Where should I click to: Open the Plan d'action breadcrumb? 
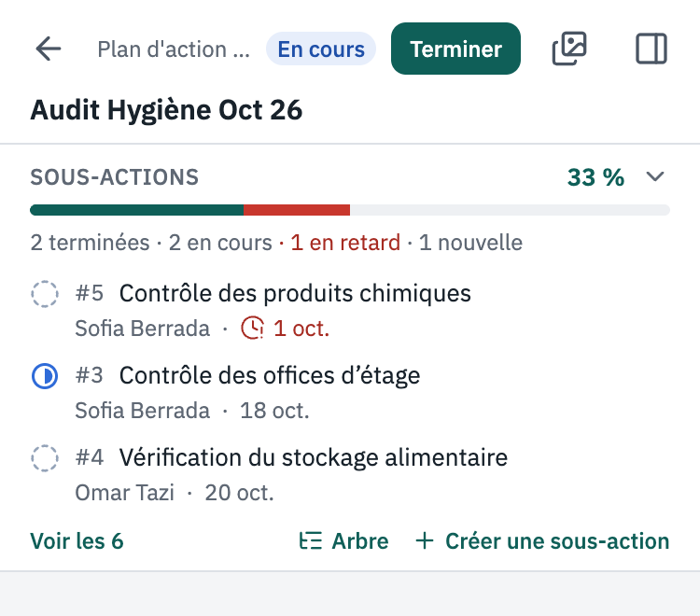coord(174,49)
